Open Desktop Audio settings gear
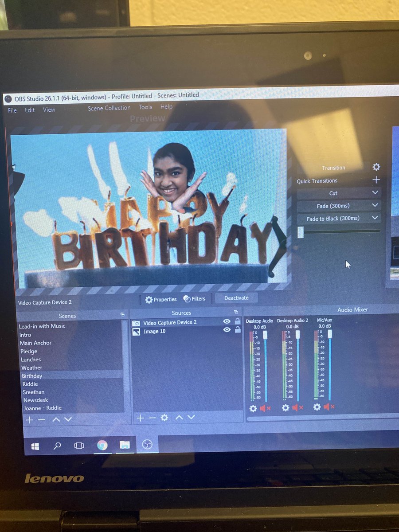The image size is (399, 532). click(x=253, y=409)
